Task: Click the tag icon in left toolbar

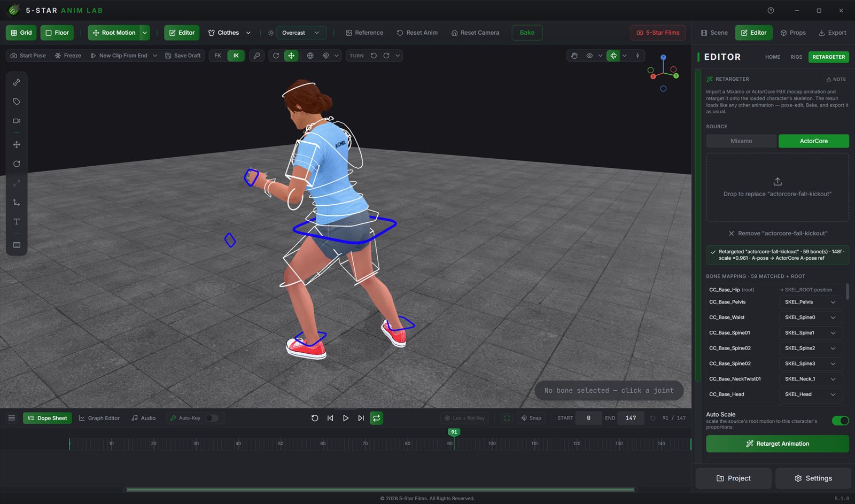Action: point(17,102)
